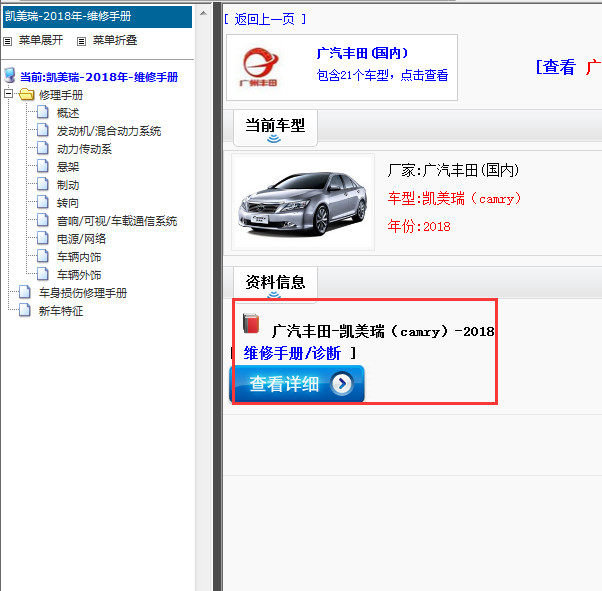Click the 年份:2018 text

[419, 226]
